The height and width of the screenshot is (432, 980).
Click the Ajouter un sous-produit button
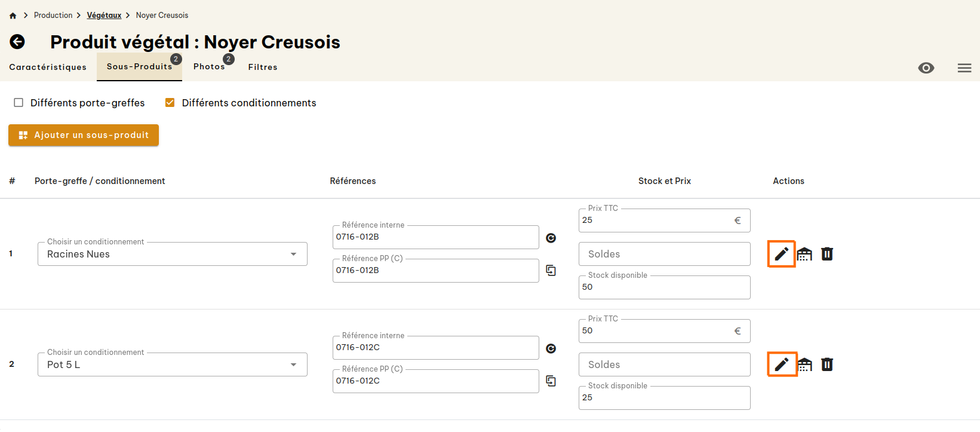click(x=83, y=135)
